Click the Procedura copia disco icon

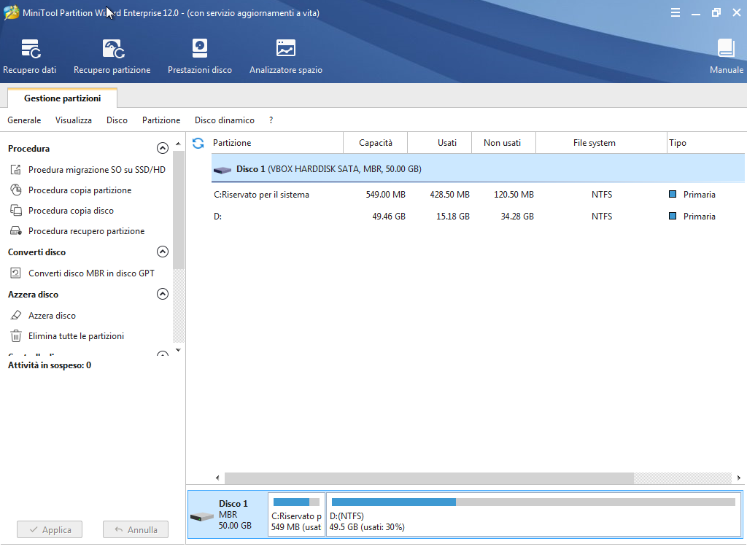pos(16,211)
